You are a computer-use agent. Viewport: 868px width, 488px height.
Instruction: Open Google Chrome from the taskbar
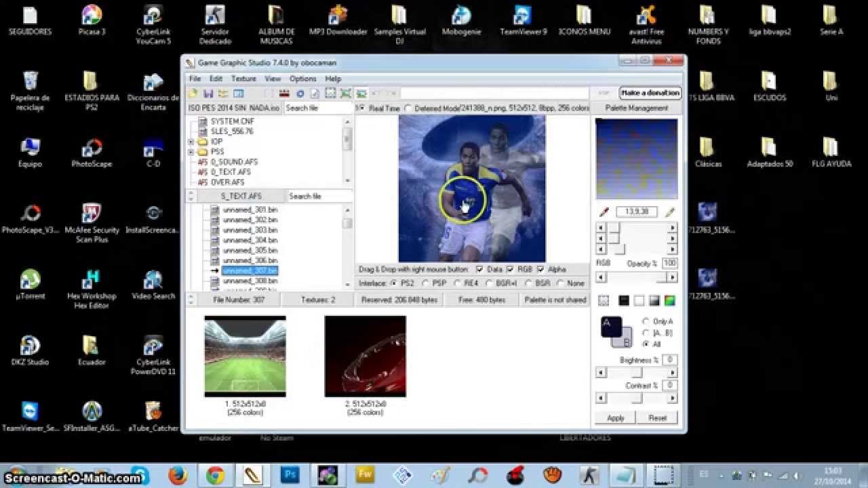[216, 474]
